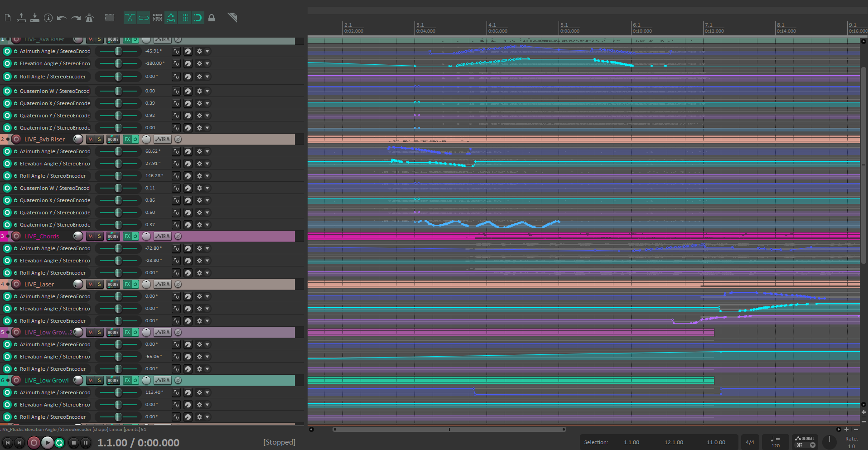Image resolution: width=868 pixels, height=450 pixels.
Task: Stop playback with the Stop button
Action: pyautogui.click(x=74, y=442)
